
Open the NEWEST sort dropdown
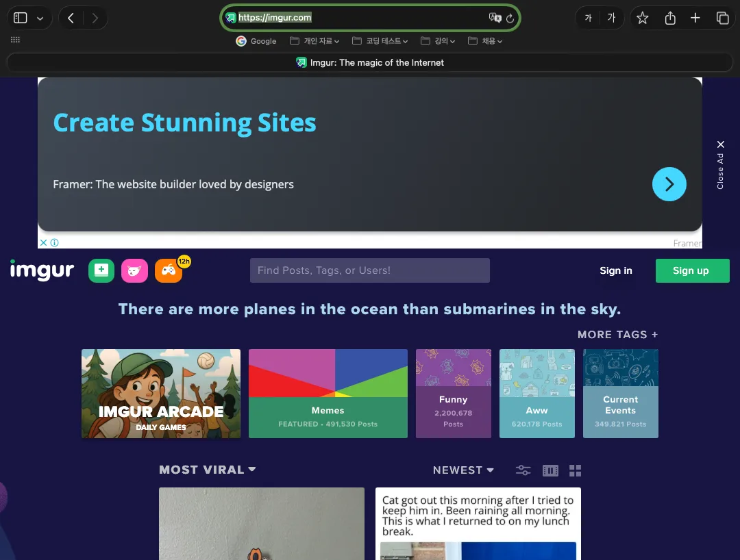click(463, 470)
